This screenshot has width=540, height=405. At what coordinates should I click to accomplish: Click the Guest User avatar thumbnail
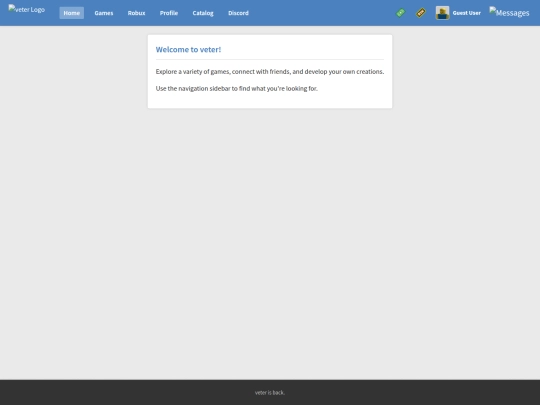pos(443,13)
